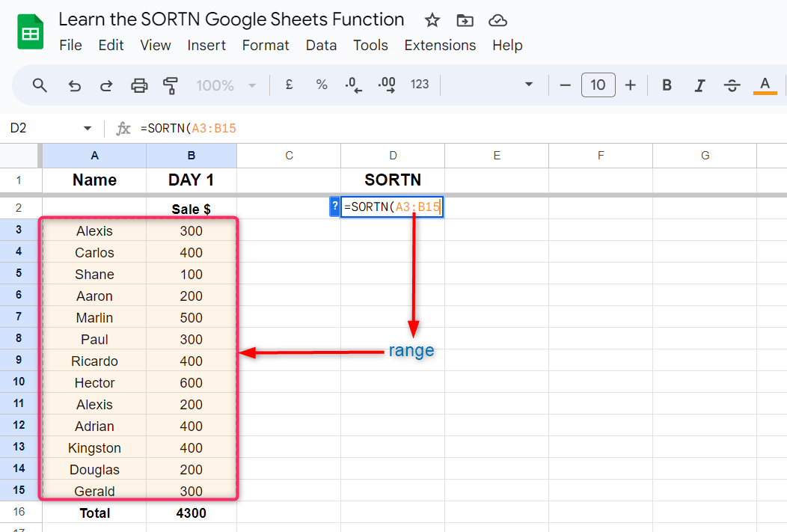Viewport: 787px width, 532px height.
Task: Open the formula help question mark
Action: (x=335, y=207)
